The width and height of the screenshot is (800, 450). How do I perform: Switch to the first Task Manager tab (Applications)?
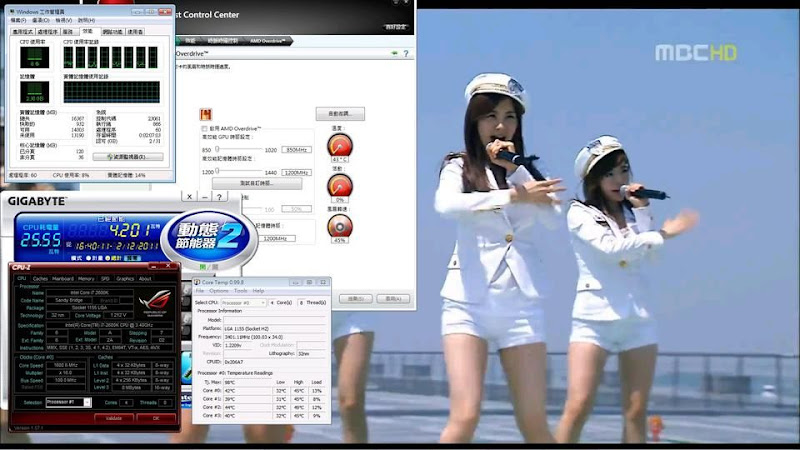(22, 32)
